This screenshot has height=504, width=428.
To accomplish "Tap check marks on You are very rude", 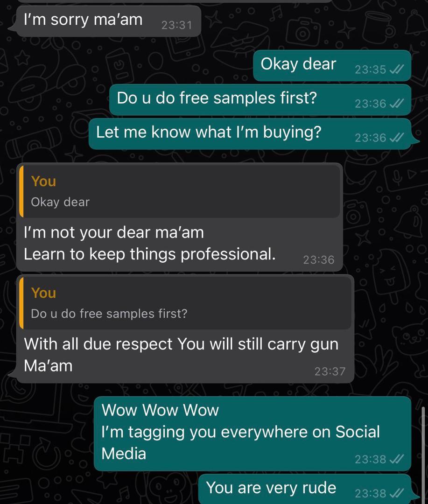I will 396,493.
